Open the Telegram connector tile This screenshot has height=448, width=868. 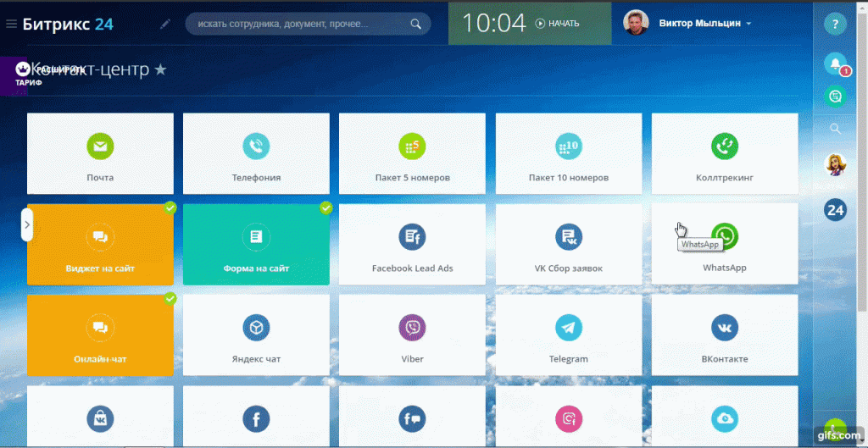[x=569, y=335]
